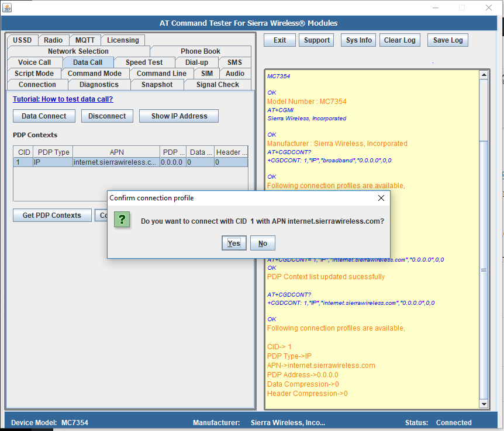This screenshot has height=431, width=504.
Task: Click the CID column header
Action: 24,152
